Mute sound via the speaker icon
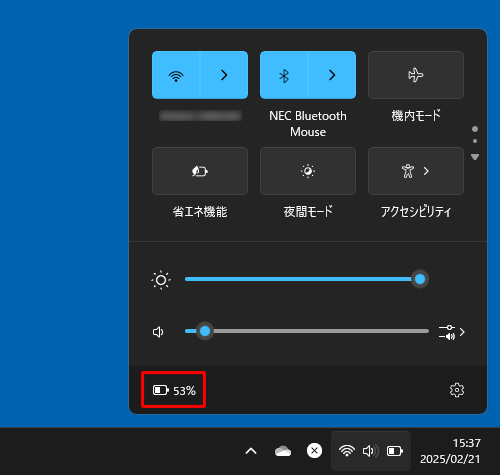Image resolution: width=500 pixels, height=475 pixels. 158,332
